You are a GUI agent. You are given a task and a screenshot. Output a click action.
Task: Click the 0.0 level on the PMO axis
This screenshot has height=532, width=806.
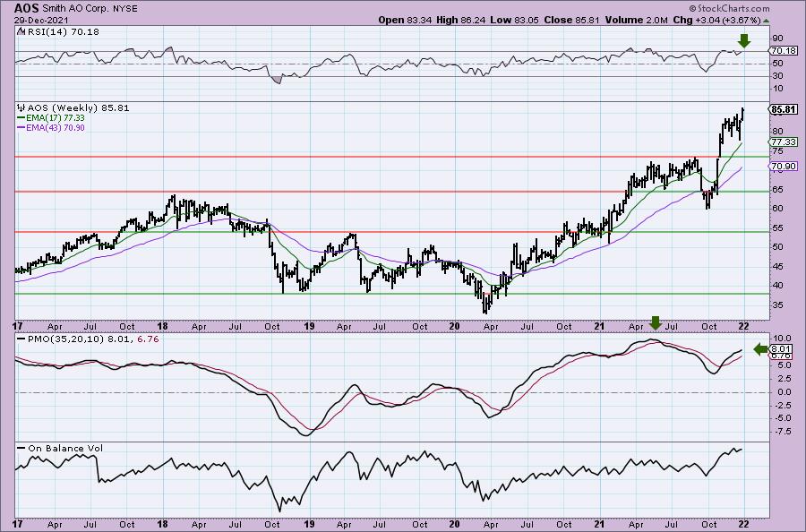tap(784, 391)
